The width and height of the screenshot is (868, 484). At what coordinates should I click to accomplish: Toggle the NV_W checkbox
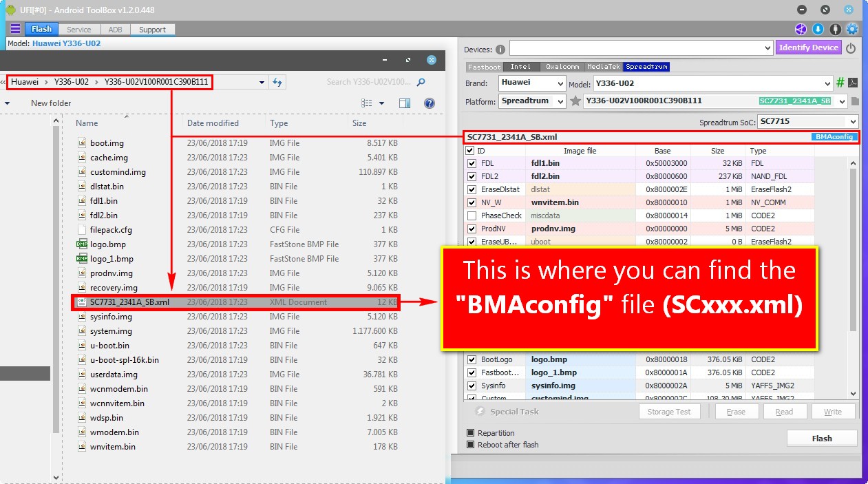(472, 203)
